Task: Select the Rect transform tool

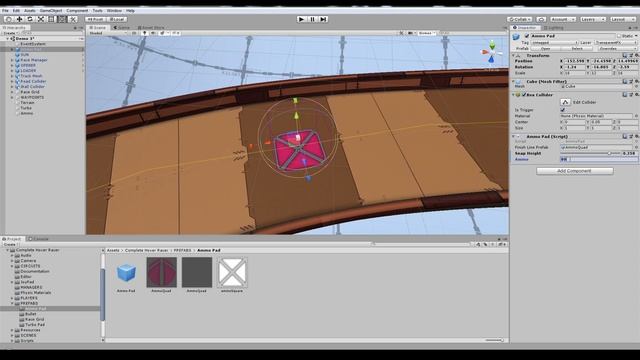Action: coord(51,19)
